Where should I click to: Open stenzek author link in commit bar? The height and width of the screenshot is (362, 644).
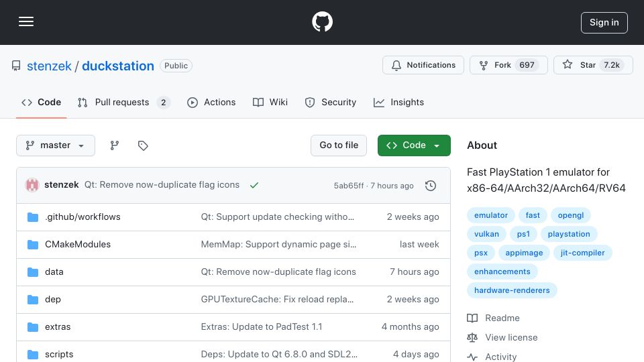point(62,185)
